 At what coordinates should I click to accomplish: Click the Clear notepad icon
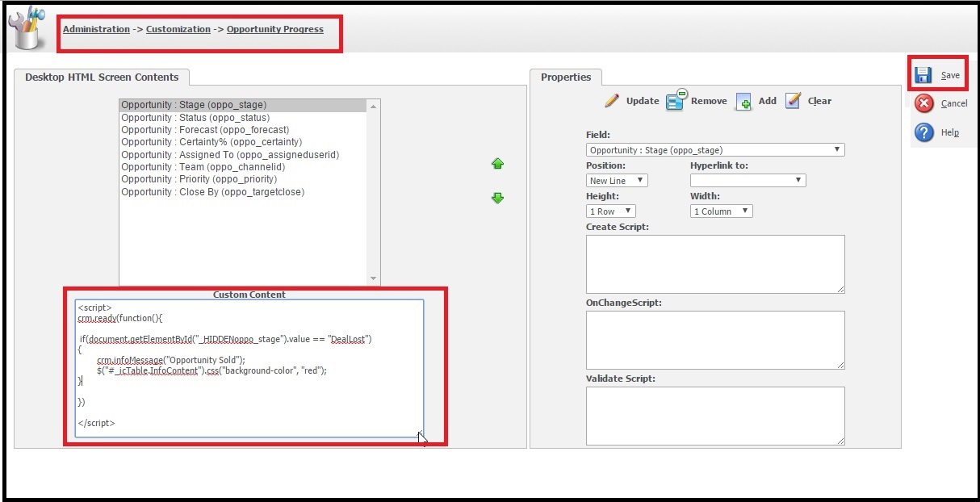pyautogui.click(x=793, y=100)
